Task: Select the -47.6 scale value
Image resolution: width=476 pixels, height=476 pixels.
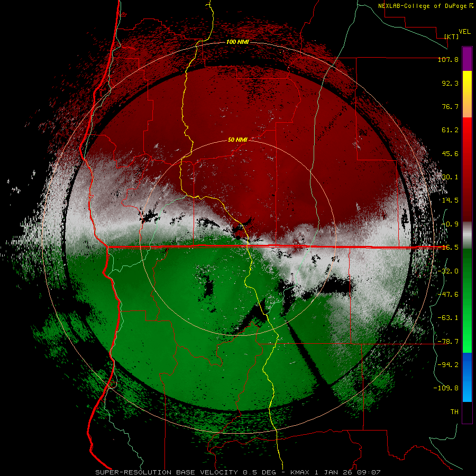Action: [448, 295]
